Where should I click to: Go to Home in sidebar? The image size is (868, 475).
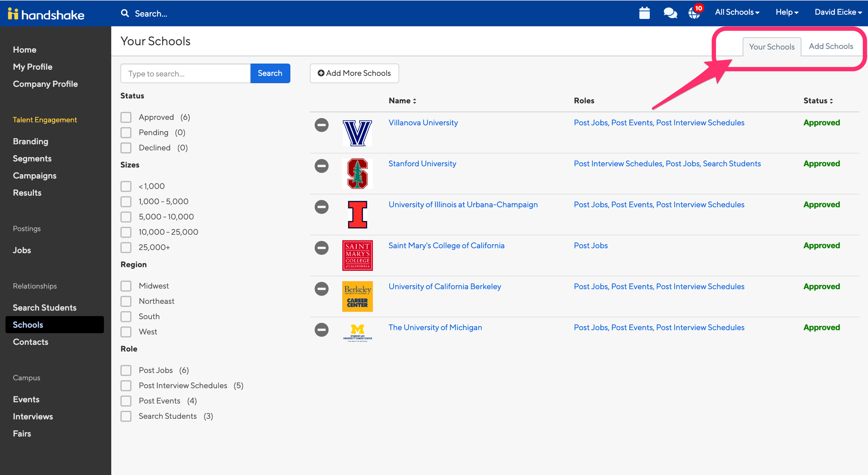[24, 50]
